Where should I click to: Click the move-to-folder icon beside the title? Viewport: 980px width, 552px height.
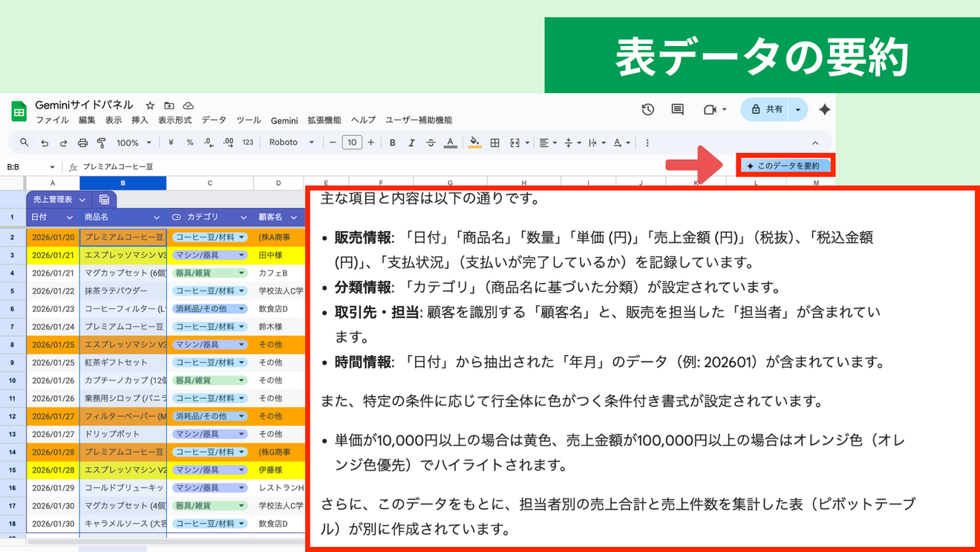pos(169,105)
